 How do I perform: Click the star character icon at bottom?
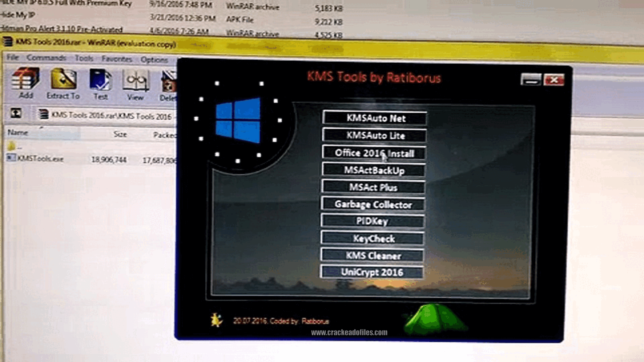pyautogui.click(x=216, y=320)
